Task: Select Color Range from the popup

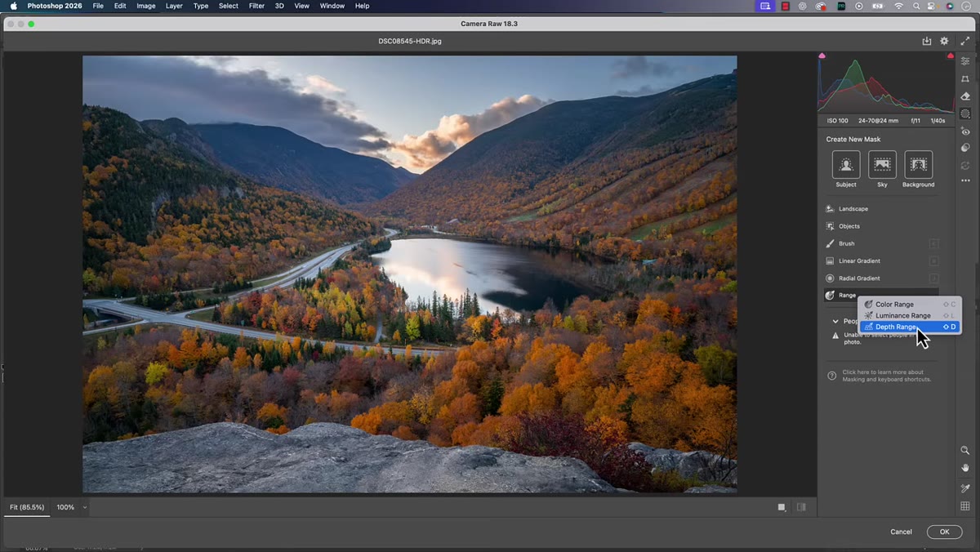Action: tap(910, 305)
